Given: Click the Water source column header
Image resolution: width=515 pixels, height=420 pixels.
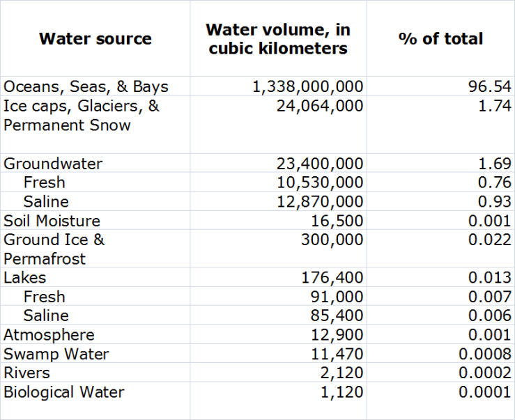Looking at the screenshot, I should [95, 38].
